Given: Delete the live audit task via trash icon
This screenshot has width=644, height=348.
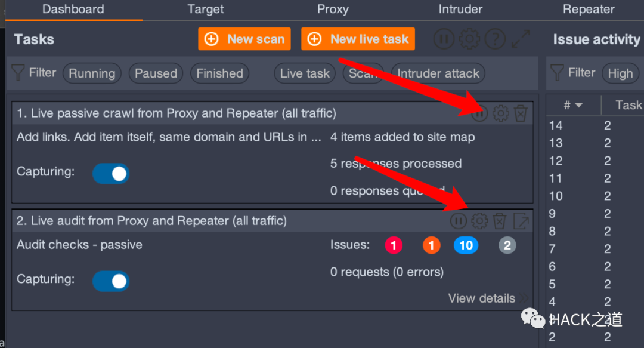Looking at the screenshot, I should pyautogui.click(x=500, y=221).
